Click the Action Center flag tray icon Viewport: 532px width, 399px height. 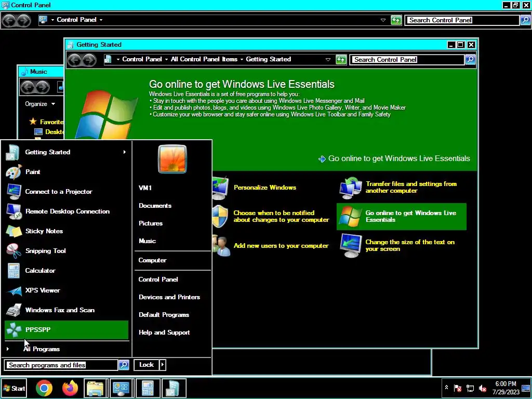tap(458, 388)
